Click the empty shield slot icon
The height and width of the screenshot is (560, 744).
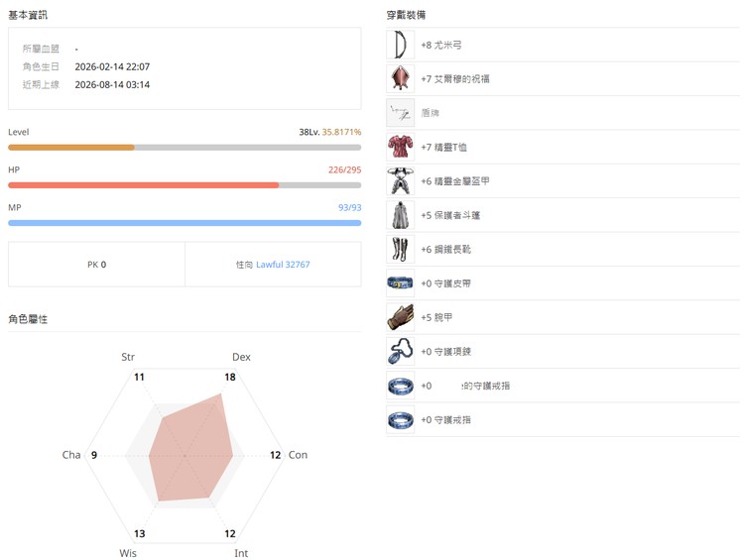tap(400, 113)
